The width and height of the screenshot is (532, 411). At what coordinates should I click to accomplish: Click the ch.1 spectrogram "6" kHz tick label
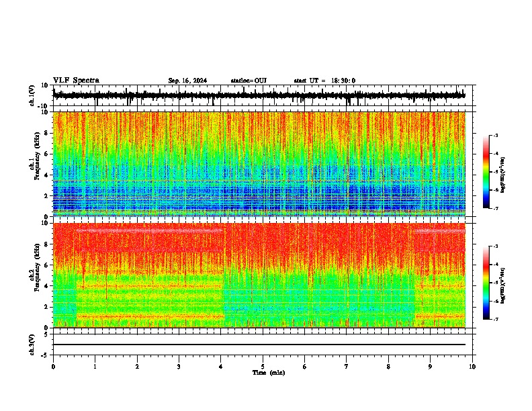(46, 154)
